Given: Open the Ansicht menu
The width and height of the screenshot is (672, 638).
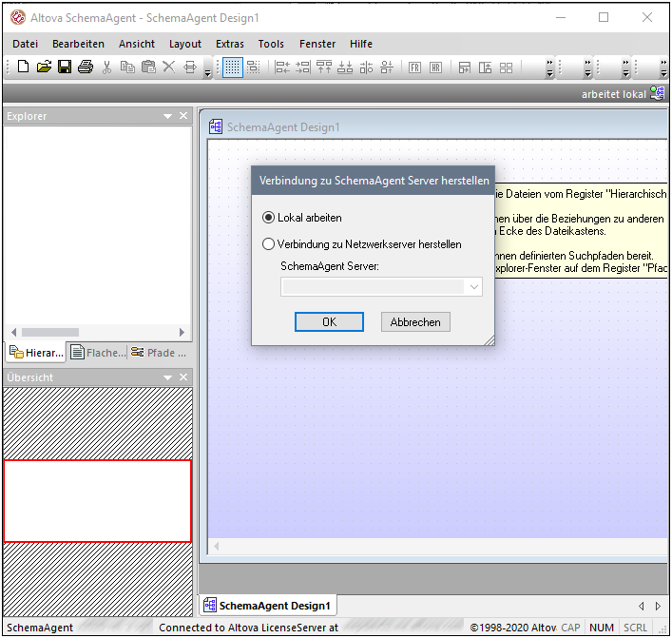Looking at the screenshot, I should (x=137, y=44).
